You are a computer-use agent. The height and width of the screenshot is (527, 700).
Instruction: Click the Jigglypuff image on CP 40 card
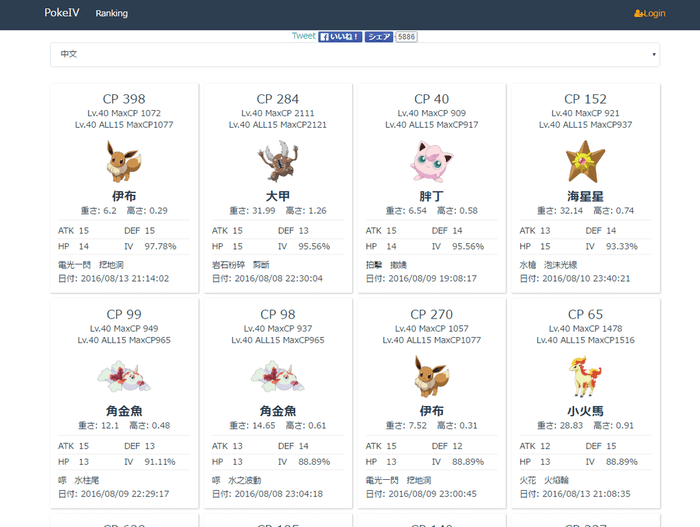click(x=432, y=161)
